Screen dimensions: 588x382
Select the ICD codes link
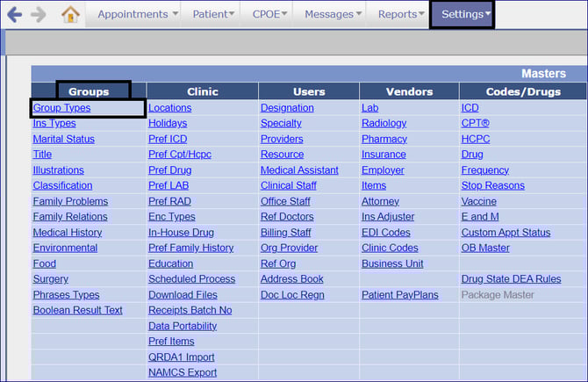[x=470, y=108]
